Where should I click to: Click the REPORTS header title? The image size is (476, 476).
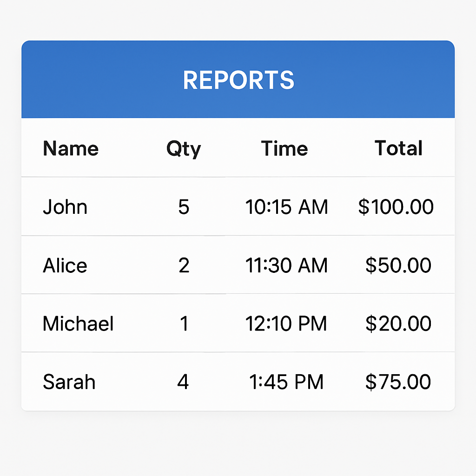pyautogui.click(x=238, y=80)
